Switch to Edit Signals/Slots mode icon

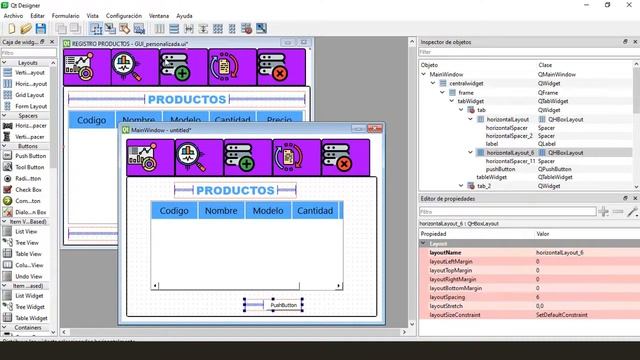tap(110, 29)
